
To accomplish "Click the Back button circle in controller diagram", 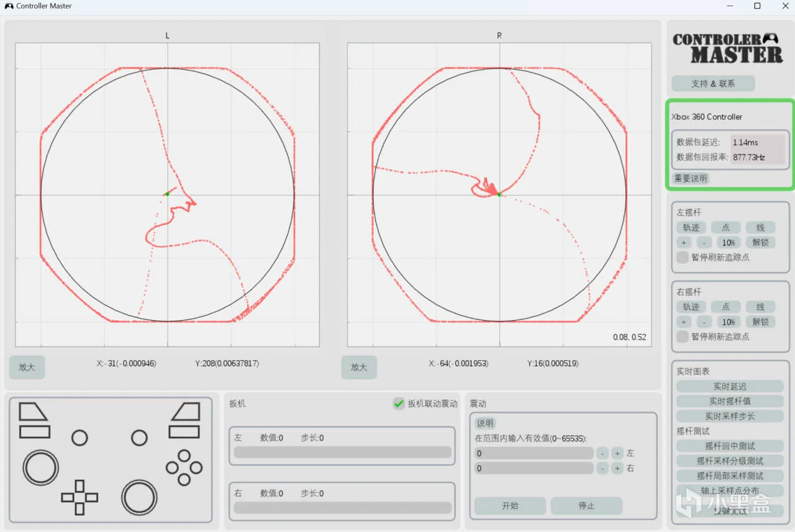I will pos(79,438).
